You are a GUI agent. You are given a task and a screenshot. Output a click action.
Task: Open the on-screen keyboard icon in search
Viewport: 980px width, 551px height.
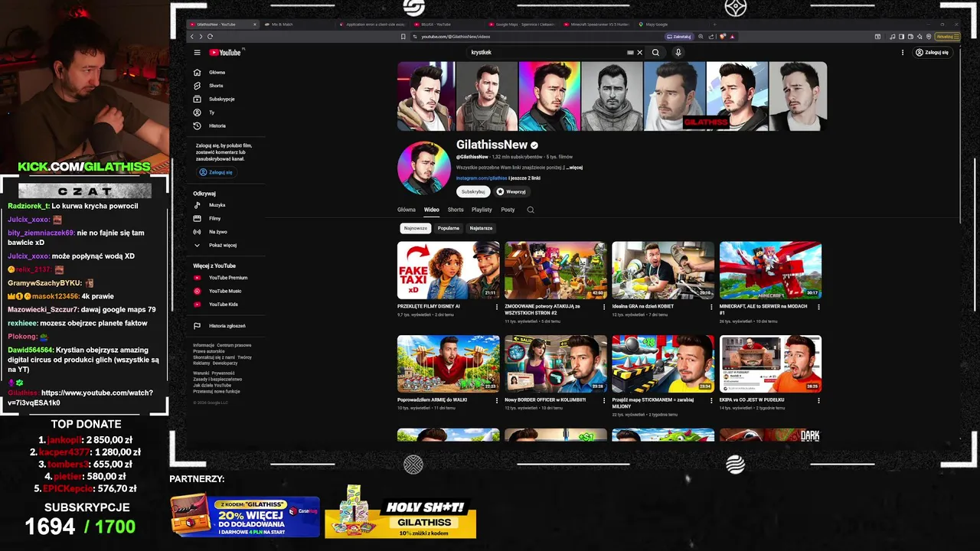[x=630, y=53]
